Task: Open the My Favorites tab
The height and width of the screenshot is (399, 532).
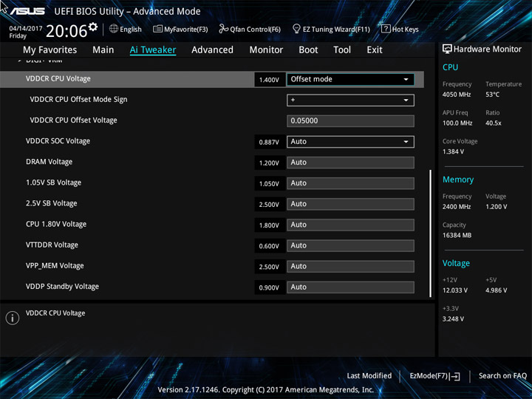Action: (50, 50)
